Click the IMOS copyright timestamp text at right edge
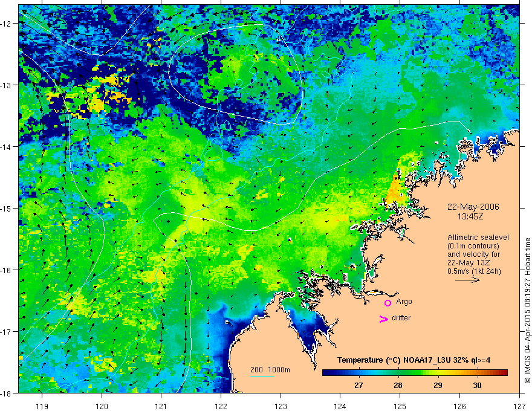Viewport: 532px width, 411px height. [527, 311]
